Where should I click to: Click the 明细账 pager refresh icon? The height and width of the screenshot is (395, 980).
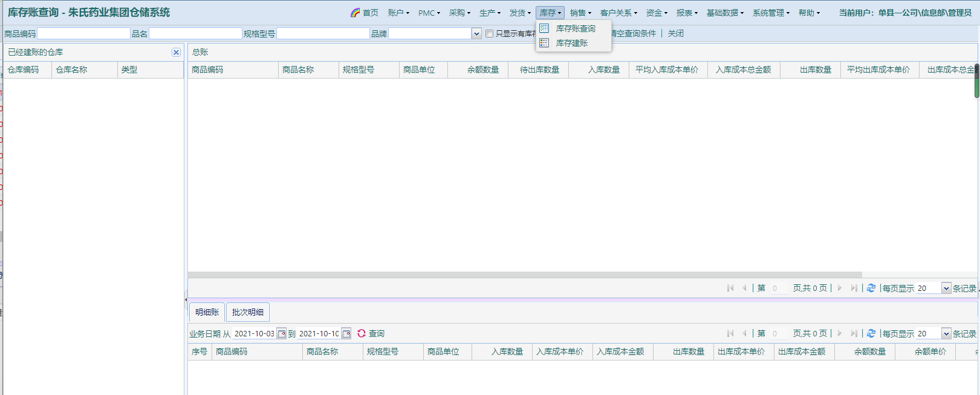pyautogui.click(x=871, y=334)
